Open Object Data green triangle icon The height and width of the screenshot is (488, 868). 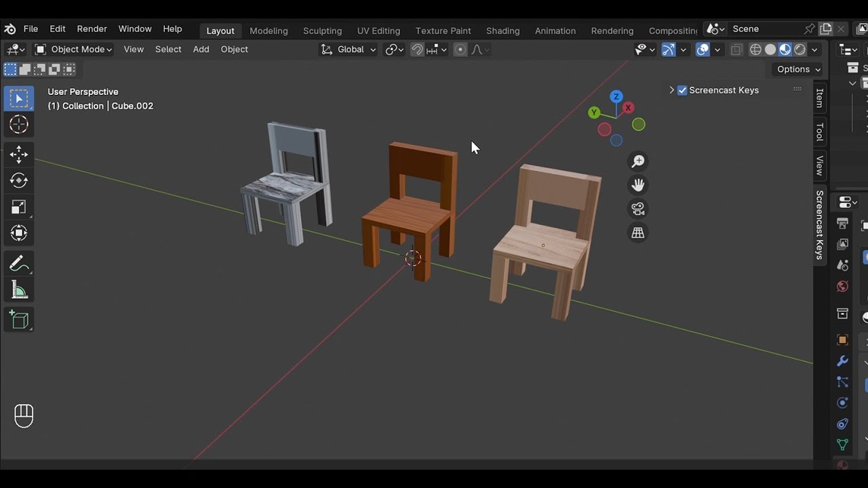tap(843, 445)
